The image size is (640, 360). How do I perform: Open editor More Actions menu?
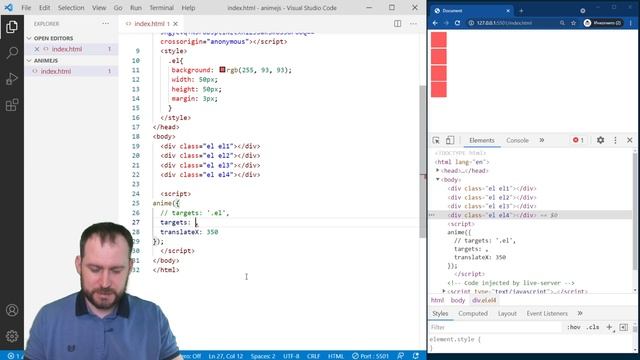(x=413, y=24)
